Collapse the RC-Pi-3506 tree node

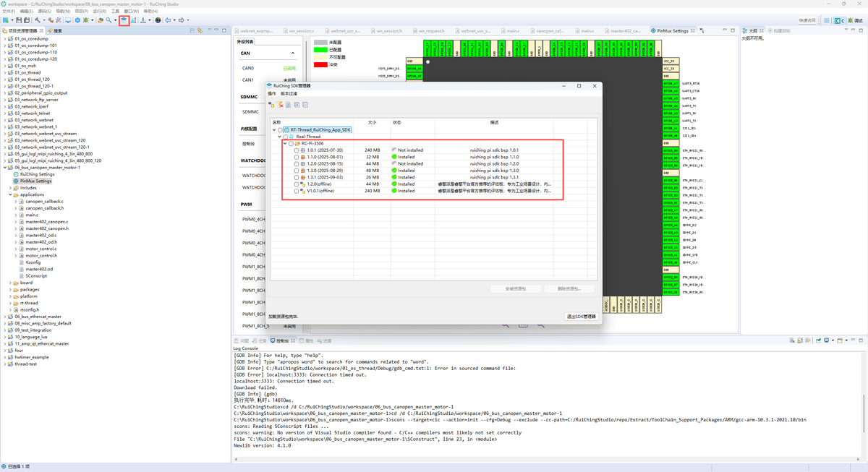(x=285, y=143)
